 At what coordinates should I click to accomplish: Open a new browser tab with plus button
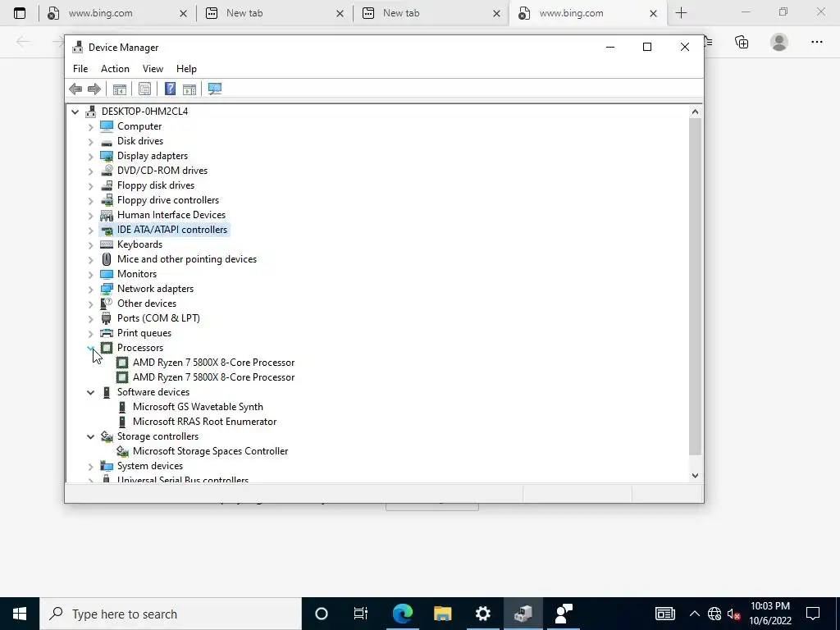click(681, 13)
